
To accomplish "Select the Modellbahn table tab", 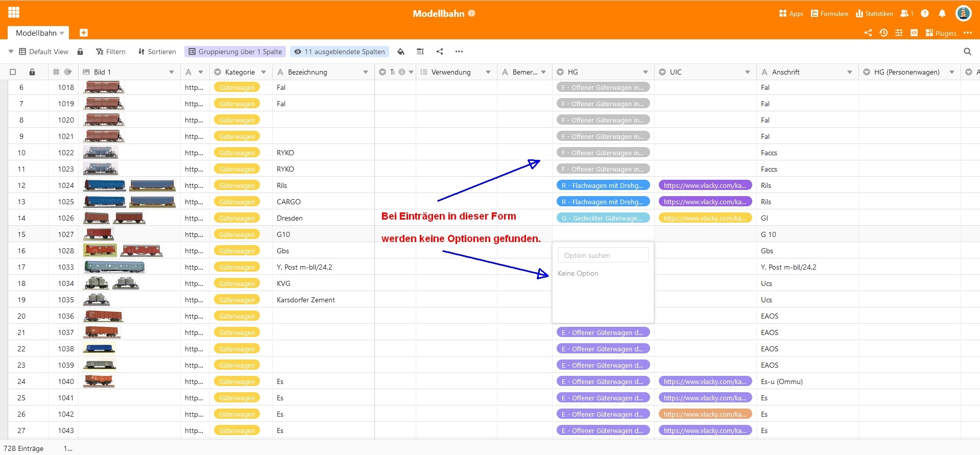I will [36, 33].
